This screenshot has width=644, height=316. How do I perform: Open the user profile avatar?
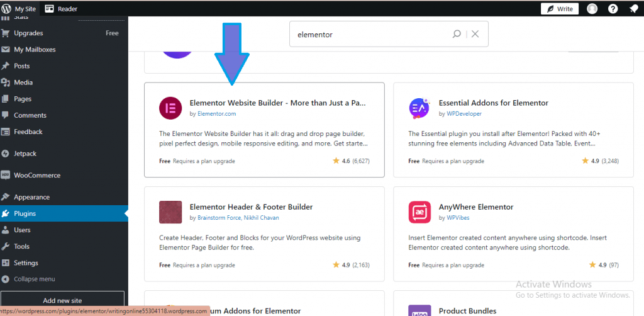[592, 9]
